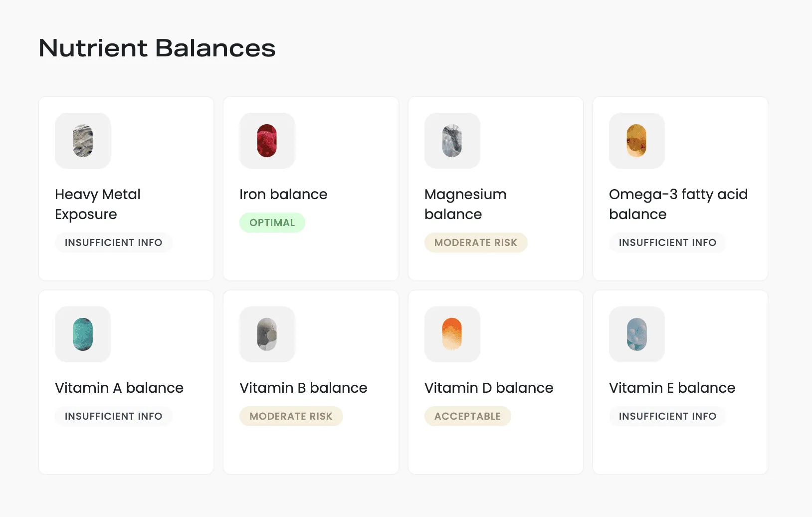
Task: Click Vitamin E's INSUFFICIENT INFO badge
Action: (667, 416)
